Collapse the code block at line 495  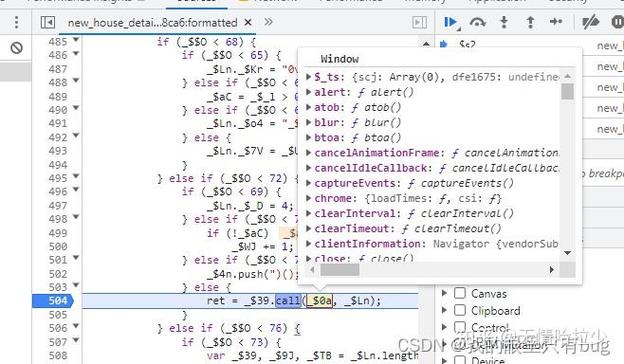[76, 176]
